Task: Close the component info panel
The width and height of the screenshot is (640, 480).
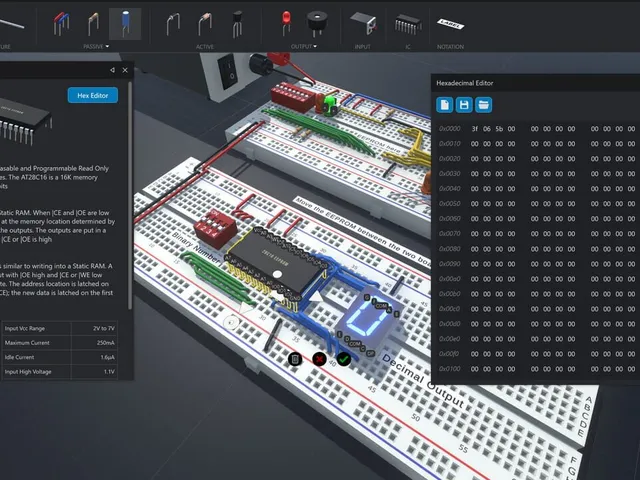Action: (x=125, y=70)
